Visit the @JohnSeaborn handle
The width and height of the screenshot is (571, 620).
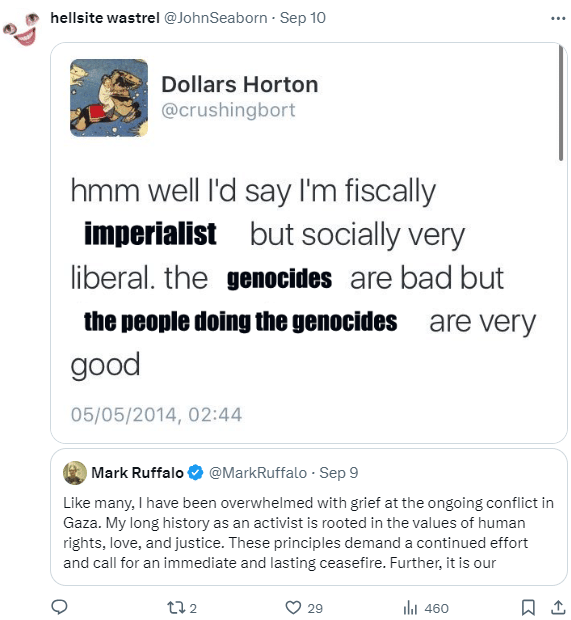pos(216,18)
